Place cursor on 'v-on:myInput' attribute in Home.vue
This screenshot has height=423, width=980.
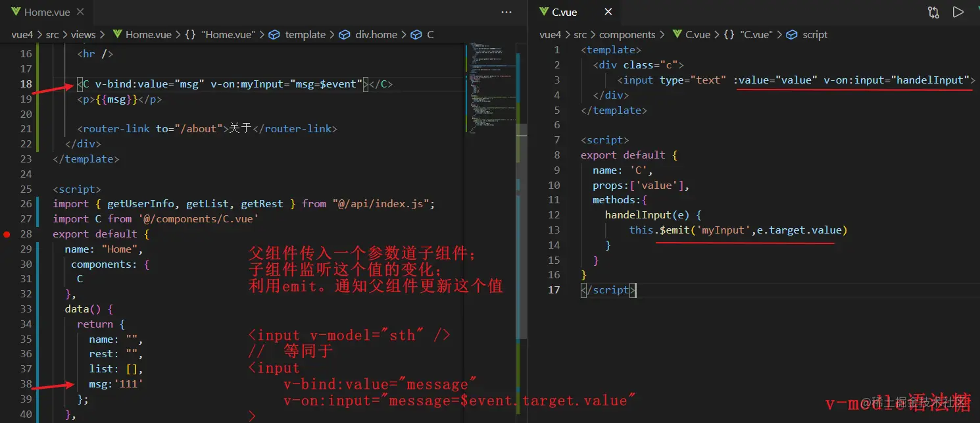(247, 84)
